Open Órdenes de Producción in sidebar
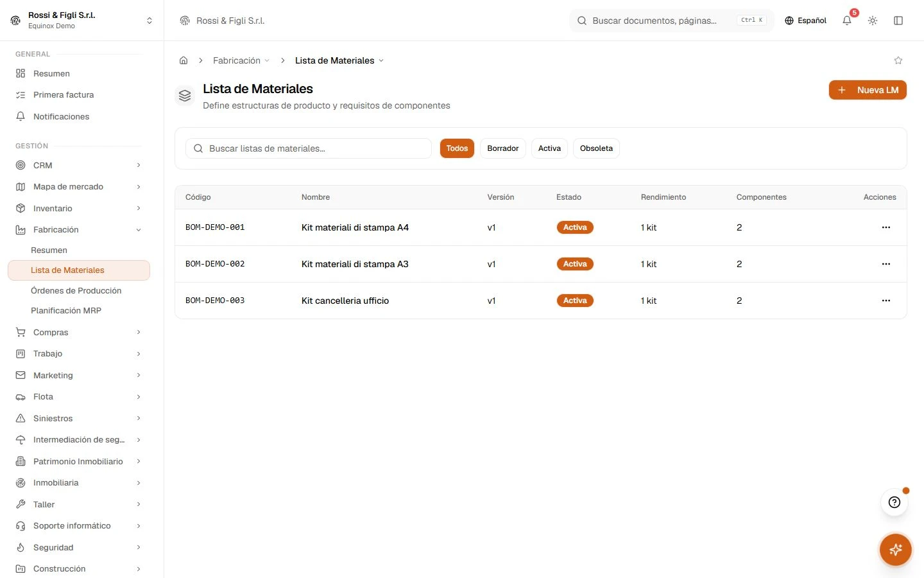The height and width of the screenshot is (578, 924). click(x=79, y=290)
